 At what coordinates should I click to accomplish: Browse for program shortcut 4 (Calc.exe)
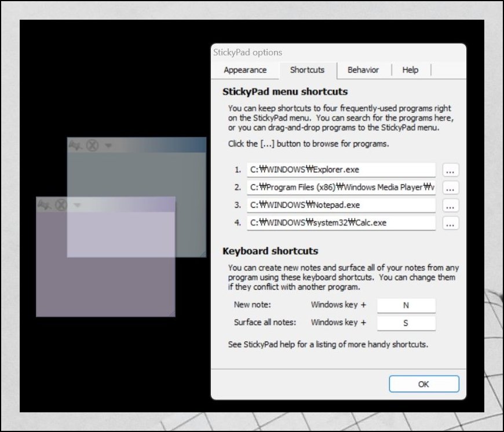(x=450, y=223)
